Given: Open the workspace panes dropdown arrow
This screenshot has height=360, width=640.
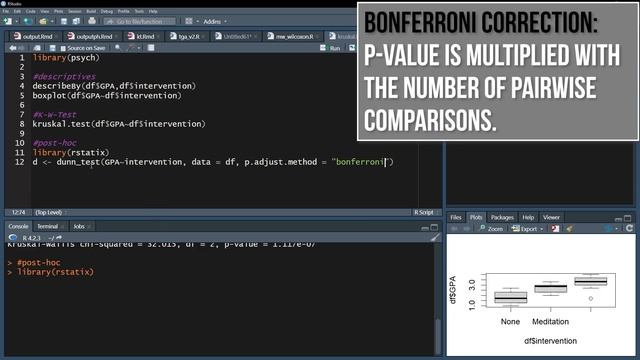Looking at the screenshot, I should [x=198, y=21].
